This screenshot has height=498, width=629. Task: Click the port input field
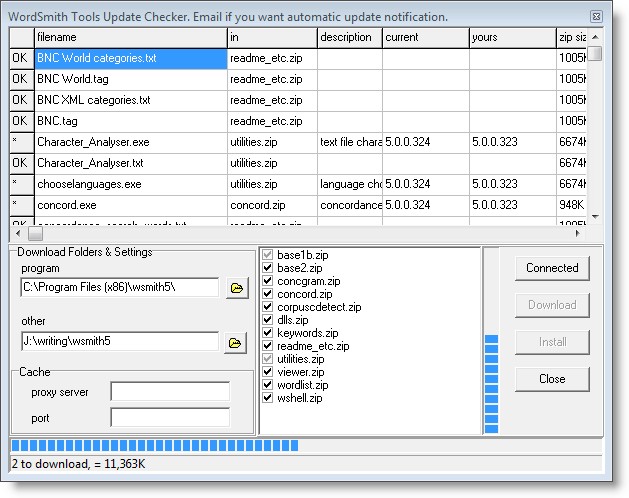[x=170, y=417]
